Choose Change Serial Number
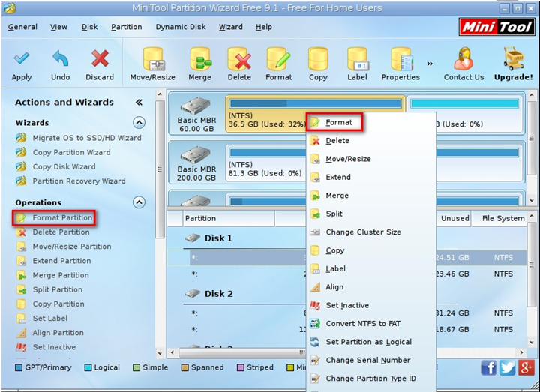Image resolution: width=540 pixels, height=392 pixels. point(371,360)
